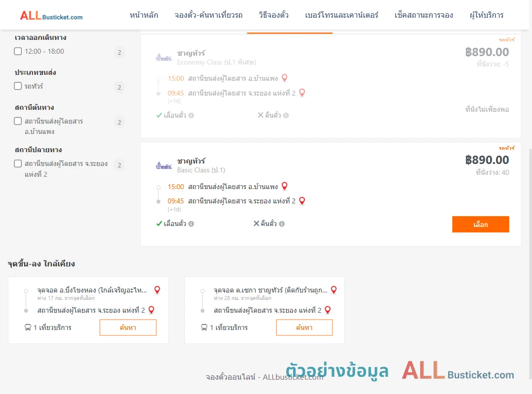Open เช็คสถานะการจอง menu item
This screenshot has height=394, width=532.
click(x=424, y=15)
